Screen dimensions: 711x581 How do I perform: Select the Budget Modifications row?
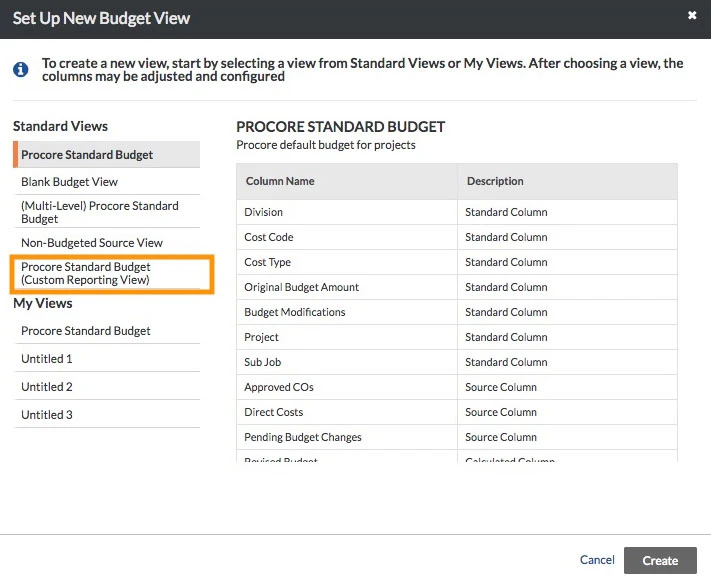457,312
